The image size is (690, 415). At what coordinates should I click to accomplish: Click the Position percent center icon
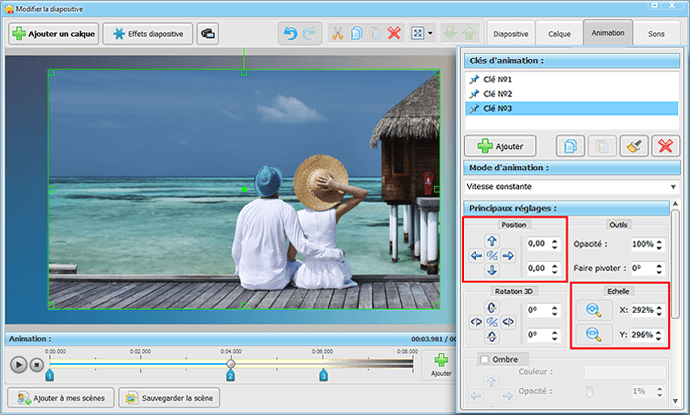(492, 256)
